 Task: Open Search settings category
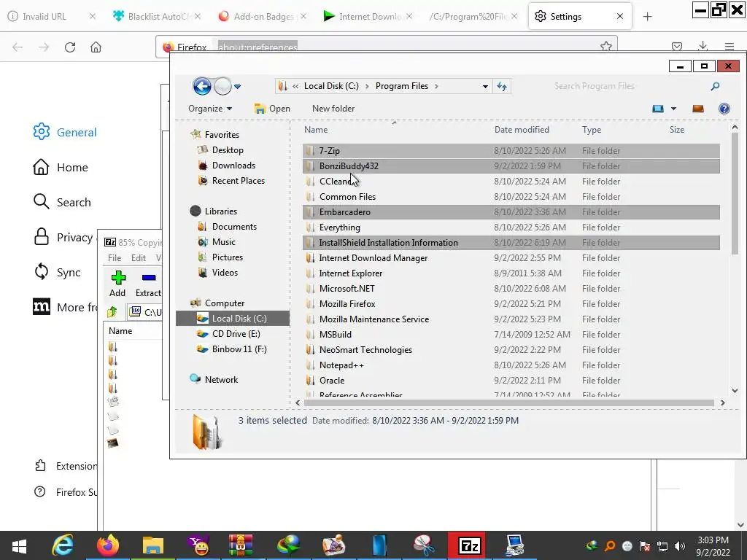62,202
